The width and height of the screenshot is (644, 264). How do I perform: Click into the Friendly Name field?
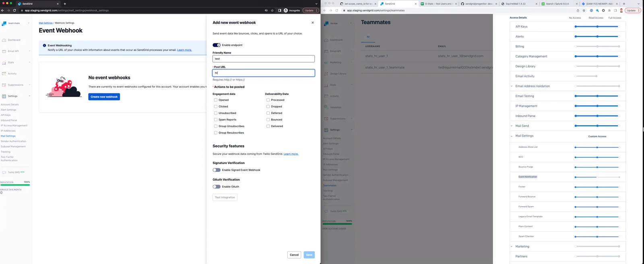click(x=264, y=59)
